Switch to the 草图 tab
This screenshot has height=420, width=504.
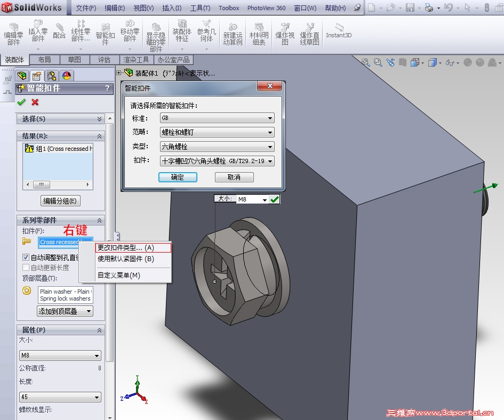click(74, 60)
